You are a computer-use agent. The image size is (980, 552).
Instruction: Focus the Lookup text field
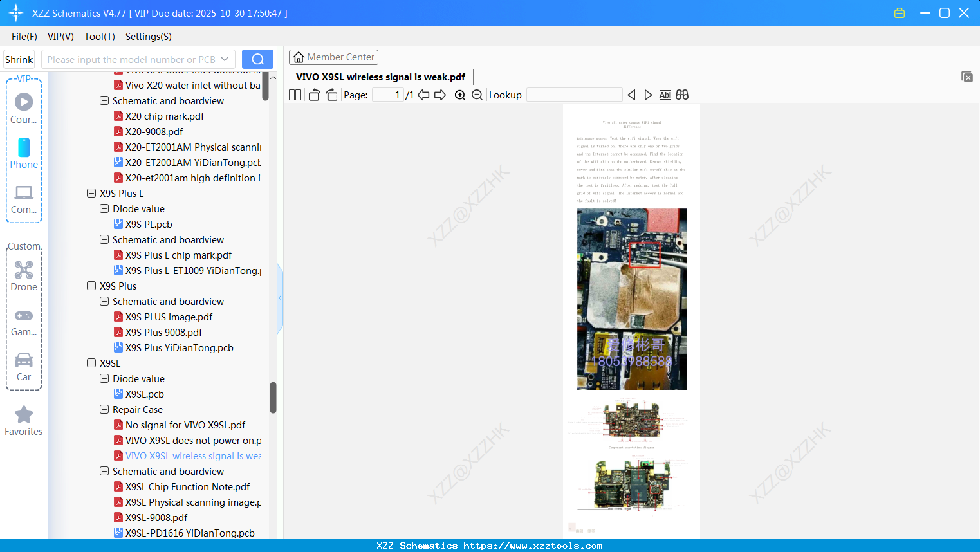[x=574, y=95]
